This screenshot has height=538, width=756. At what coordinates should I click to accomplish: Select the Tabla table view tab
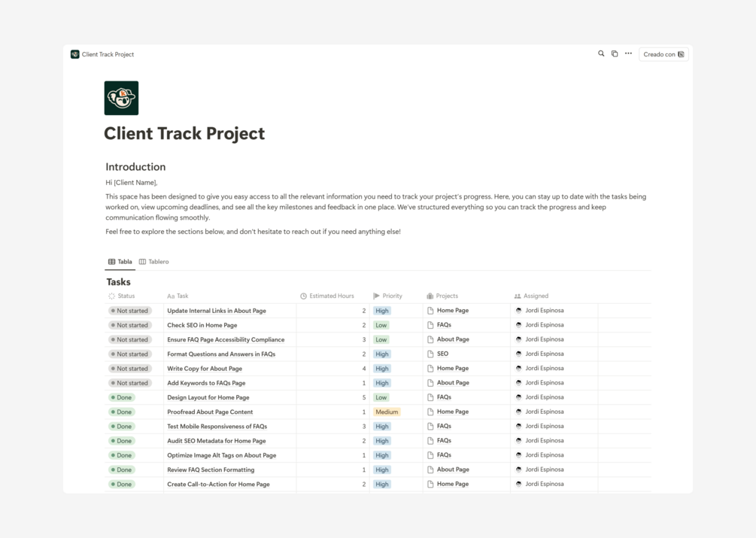(x=120, y=262)
